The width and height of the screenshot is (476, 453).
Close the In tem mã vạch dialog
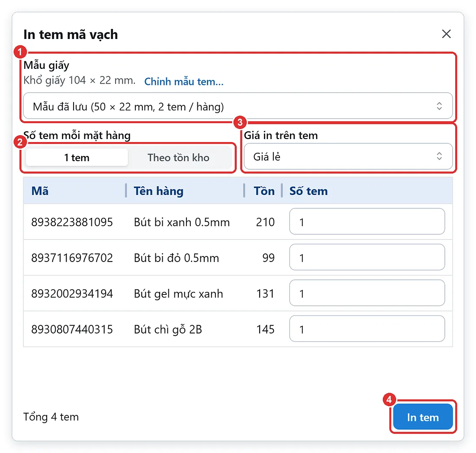(446, 34)
